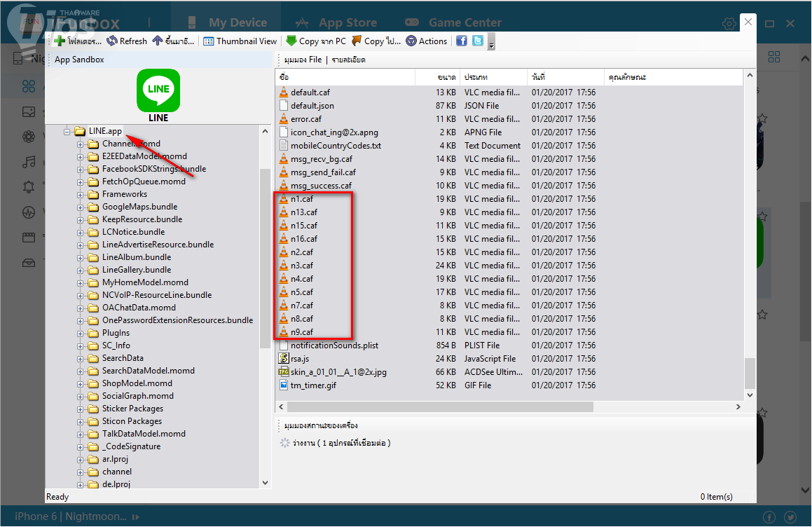Sort files by type column header

click(x=493, y=77)
